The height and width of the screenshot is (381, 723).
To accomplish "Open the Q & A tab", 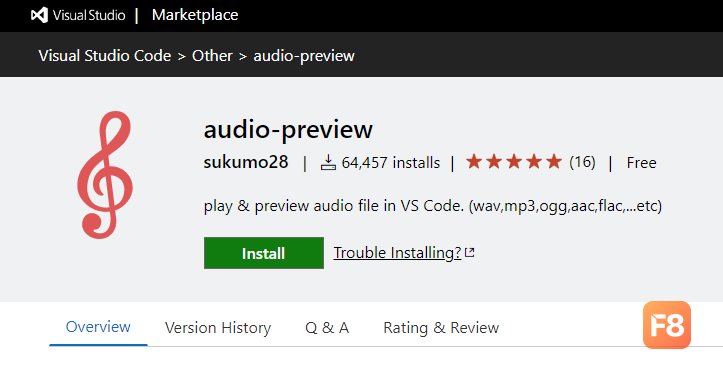I will click(327, 327).
